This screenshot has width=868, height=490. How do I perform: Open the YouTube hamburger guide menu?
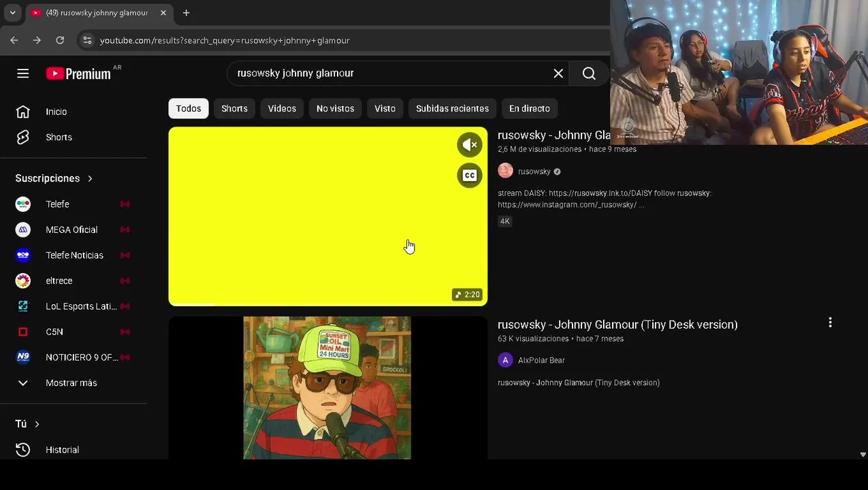(23, 73)
